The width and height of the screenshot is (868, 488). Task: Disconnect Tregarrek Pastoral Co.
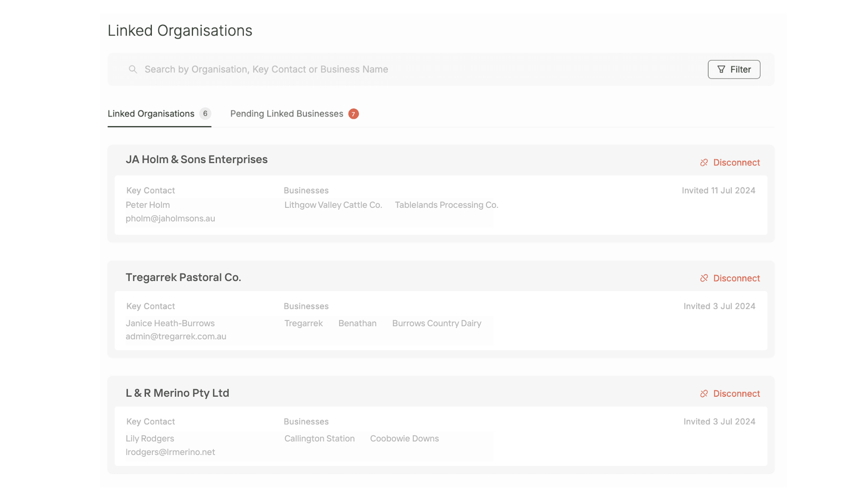tap(736, 278)
